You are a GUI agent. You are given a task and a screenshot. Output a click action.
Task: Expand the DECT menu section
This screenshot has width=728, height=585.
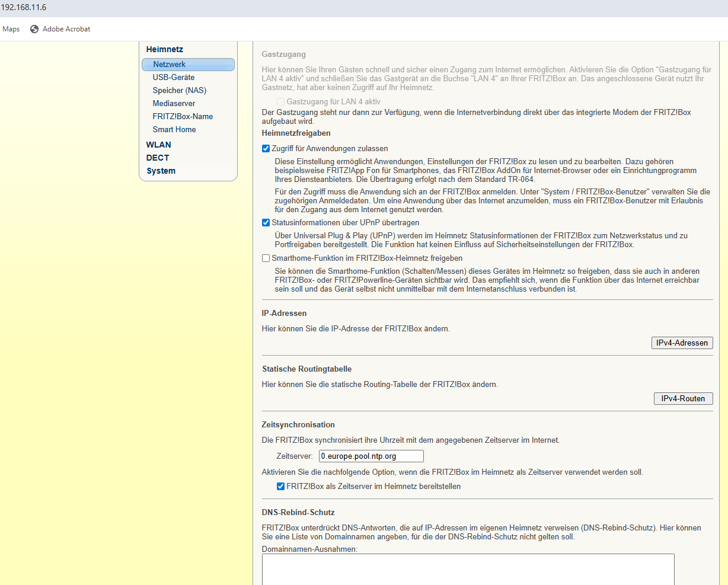click(158, 158)
